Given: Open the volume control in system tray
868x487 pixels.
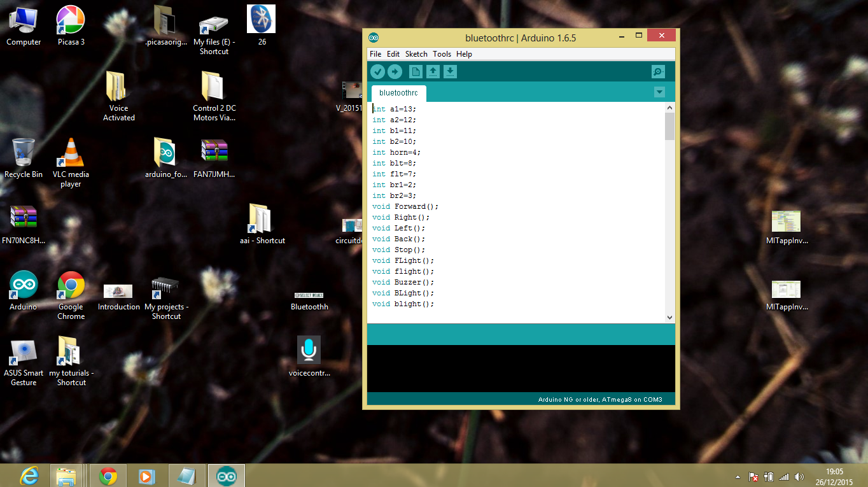Looking at the screenshot, I should (x=799, y=477).
